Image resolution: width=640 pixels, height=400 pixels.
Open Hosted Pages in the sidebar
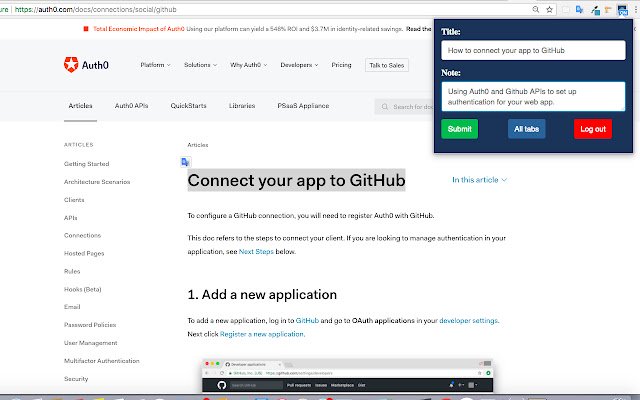tap(84, 253)
